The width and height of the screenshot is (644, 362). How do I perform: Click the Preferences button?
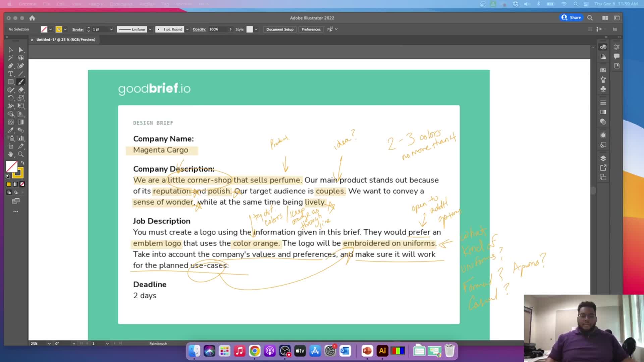click(311, 29)
